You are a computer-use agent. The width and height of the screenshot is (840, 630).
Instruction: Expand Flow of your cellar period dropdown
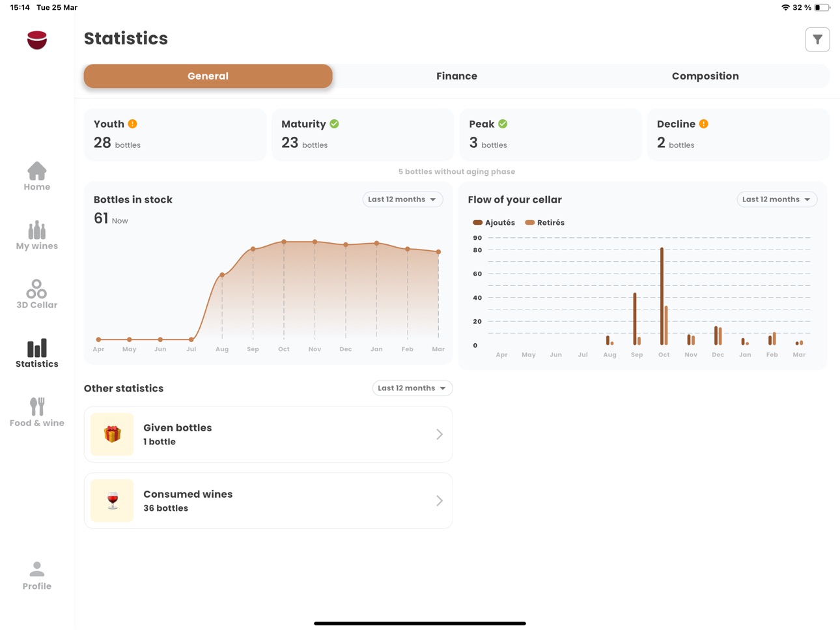point(777,199)
